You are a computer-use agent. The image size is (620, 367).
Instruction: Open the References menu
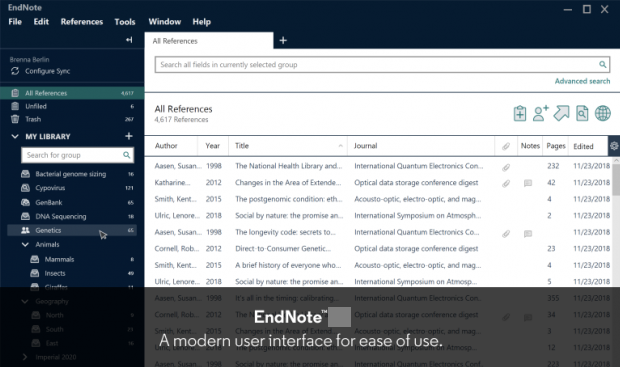[x=82, y=22]
